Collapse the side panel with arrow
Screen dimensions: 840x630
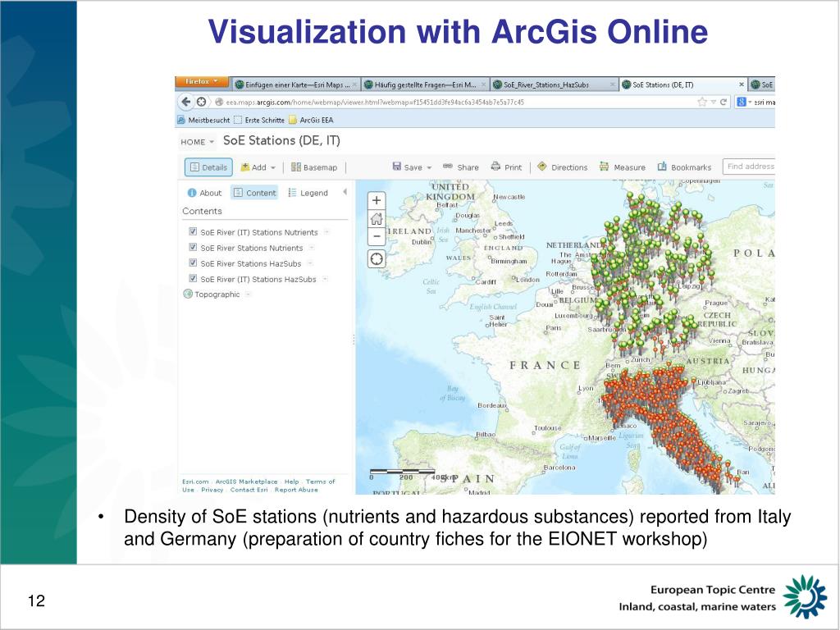point(345,192)
